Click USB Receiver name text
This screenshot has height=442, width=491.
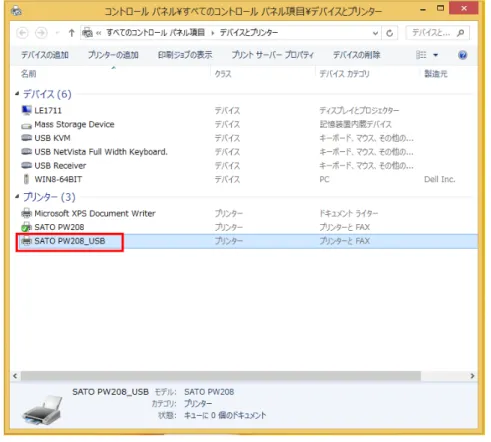[x=60, y=166]
